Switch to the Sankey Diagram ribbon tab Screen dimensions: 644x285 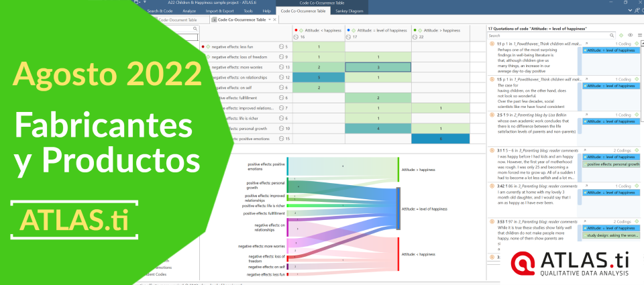[349, 11]
